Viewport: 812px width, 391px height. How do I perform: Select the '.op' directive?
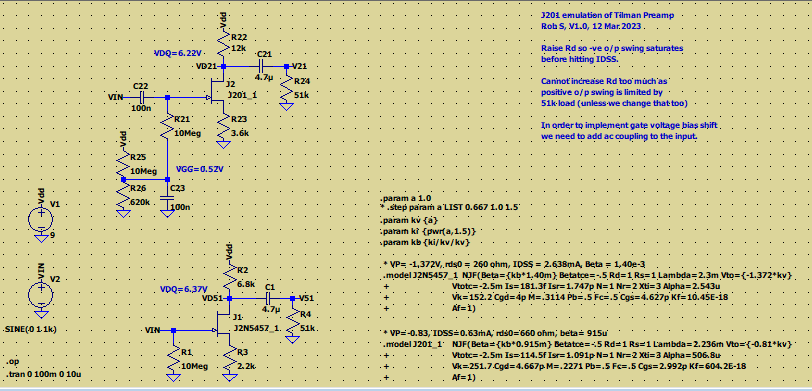pyautogui.click(x=11, y=362)
